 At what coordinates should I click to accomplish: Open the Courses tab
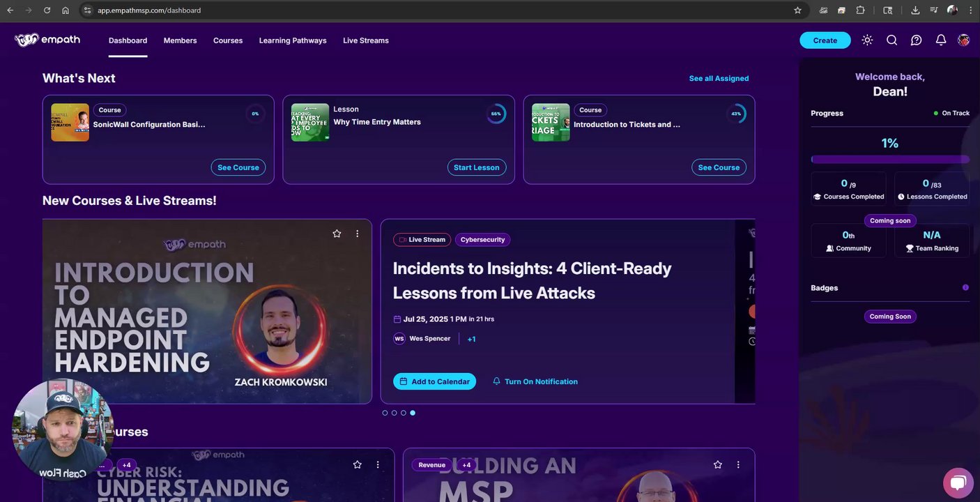click(228, 40)
